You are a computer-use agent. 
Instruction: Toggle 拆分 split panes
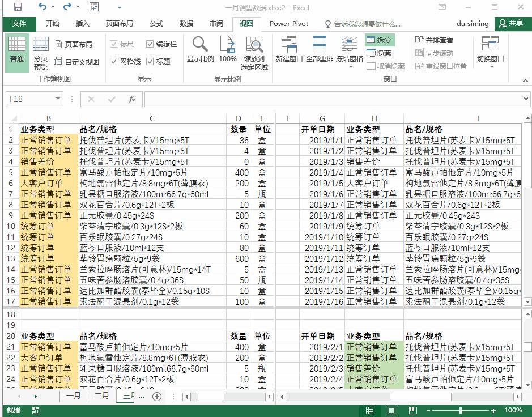tap(374, 40)
